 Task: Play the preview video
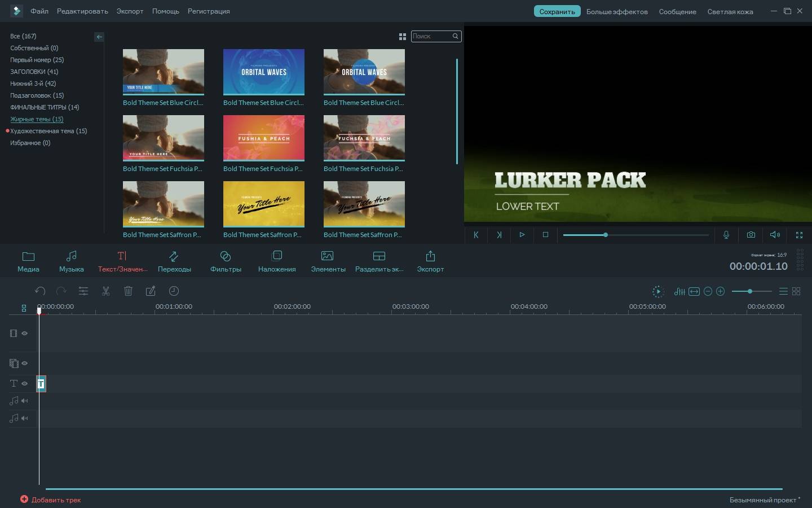[x=522, y=235]
